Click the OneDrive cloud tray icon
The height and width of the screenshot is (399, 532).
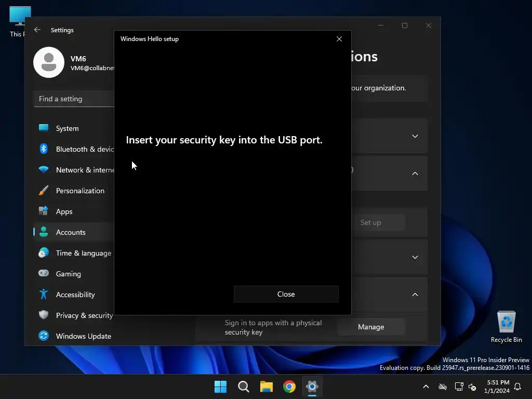coord(443,387)
